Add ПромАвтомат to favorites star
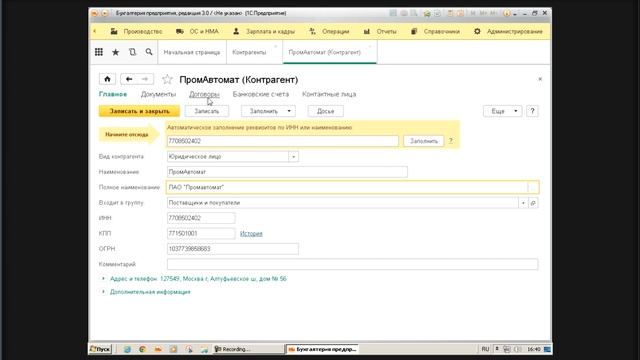The image size is (640, 360). click(167, 79)
